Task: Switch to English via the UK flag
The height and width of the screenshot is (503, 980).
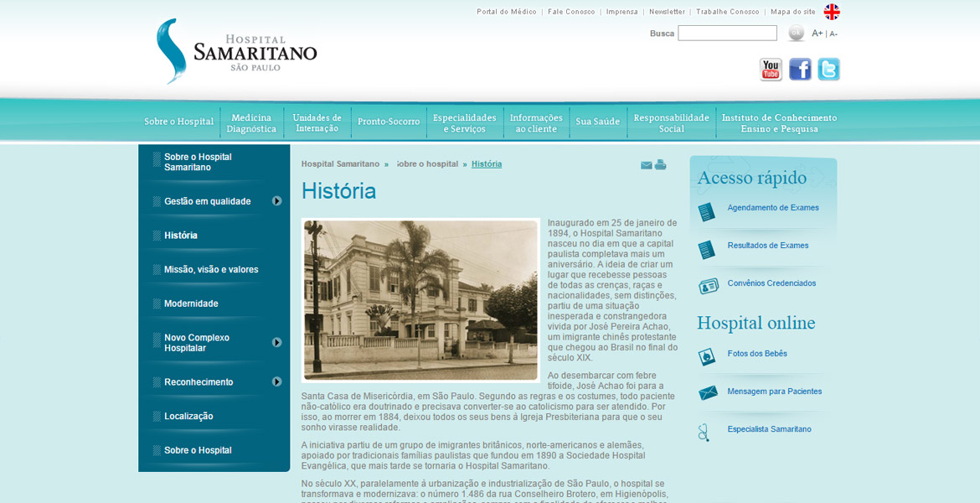Action: coord(832,12)
